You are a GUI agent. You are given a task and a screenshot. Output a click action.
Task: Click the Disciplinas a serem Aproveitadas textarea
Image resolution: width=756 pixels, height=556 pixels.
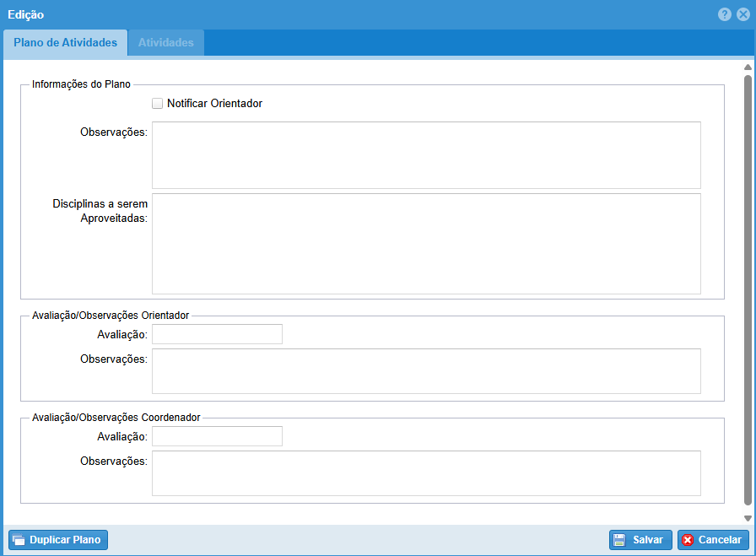tap(426, 244)
